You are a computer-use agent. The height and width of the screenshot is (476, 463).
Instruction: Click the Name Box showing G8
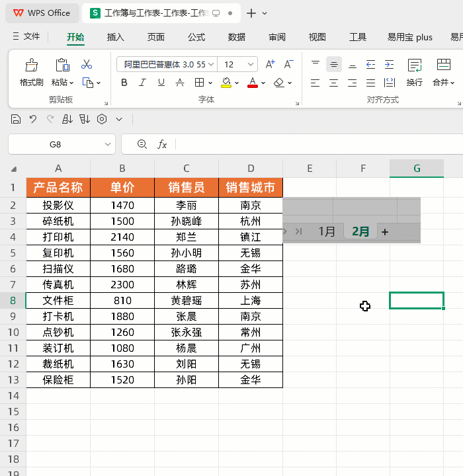(62, 144)
